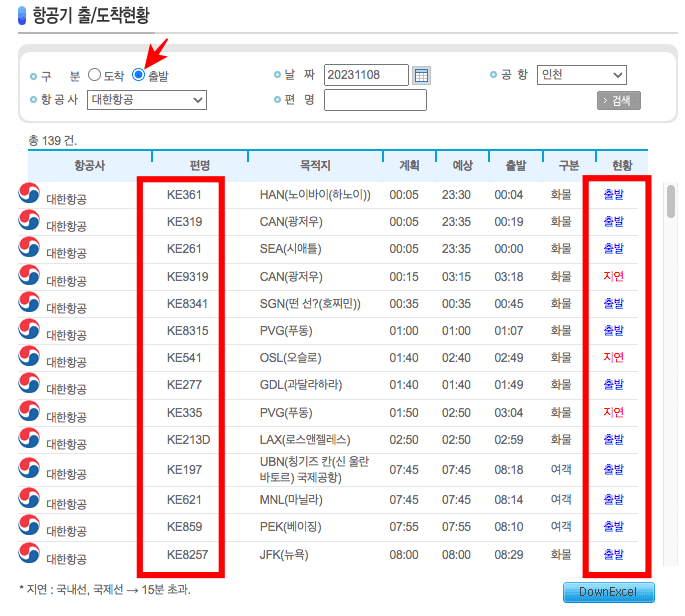Click the table's vertical scrollbar thumb
Image resolution: width=685 pixels, height=616 pixels.
[x=671, y=201]
